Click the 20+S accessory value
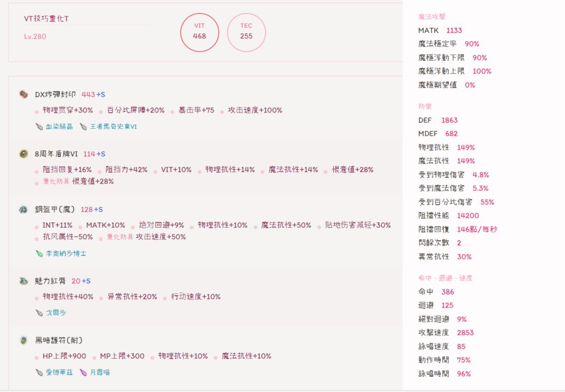565x392 pixels. tap(81, 281)
